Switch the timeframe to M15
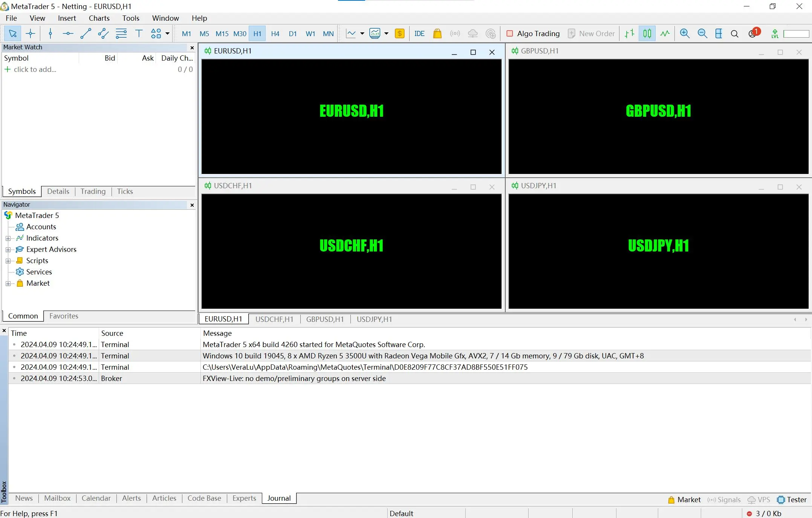812x518 pixels. click(222, 34)
